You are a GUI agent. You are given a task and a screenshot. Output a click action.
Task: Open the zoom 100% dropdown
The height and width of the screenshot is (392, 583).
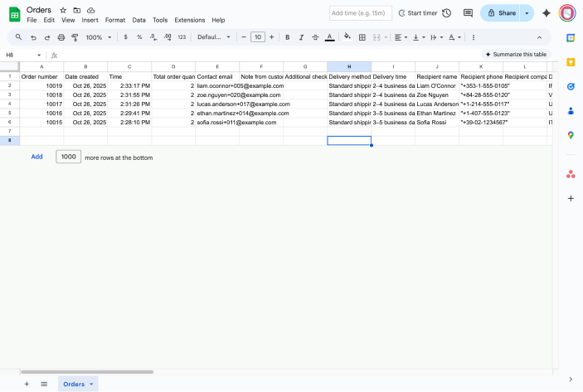(x=98, y=37)
